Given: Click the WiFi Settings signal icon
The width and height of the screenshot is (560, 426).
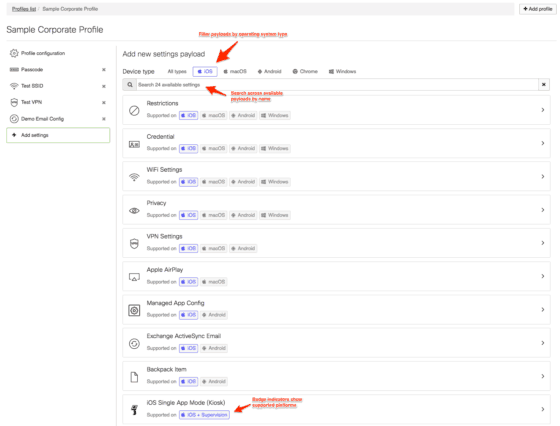Looking at the screenshot, I should tap(134, 177).
